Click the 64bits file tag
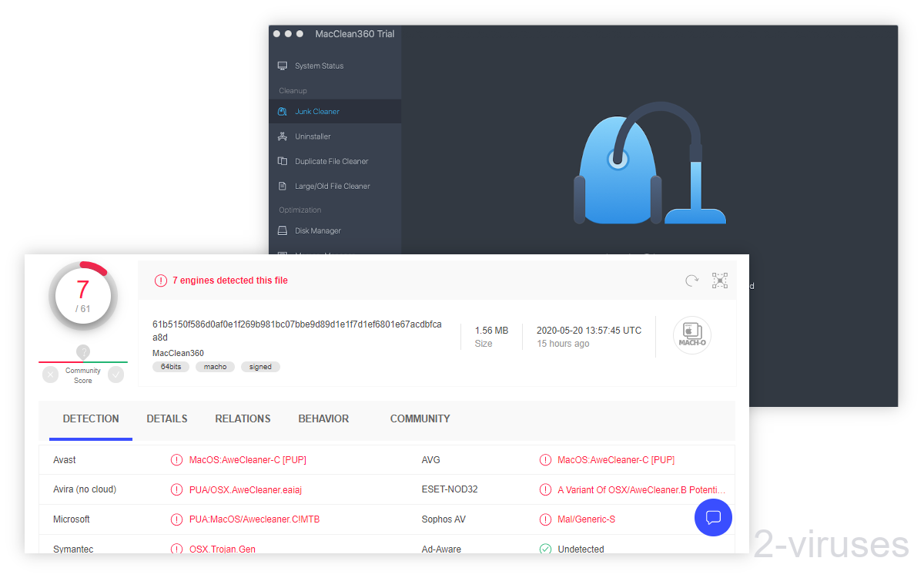This screenshot has height=578, width=924. tap(171, 366)
